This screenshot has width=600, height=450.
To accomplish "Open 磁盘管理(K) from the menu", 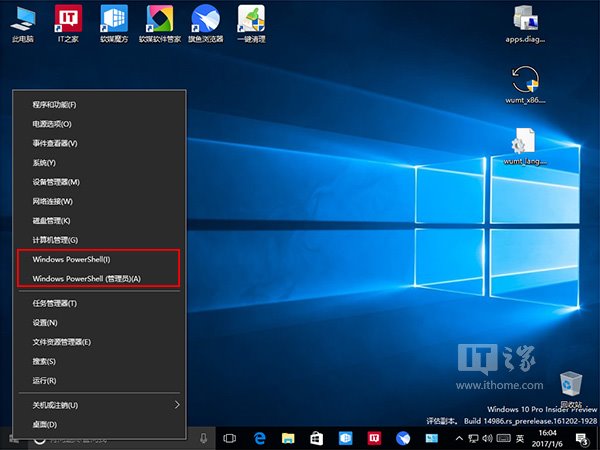I will 99,220.
